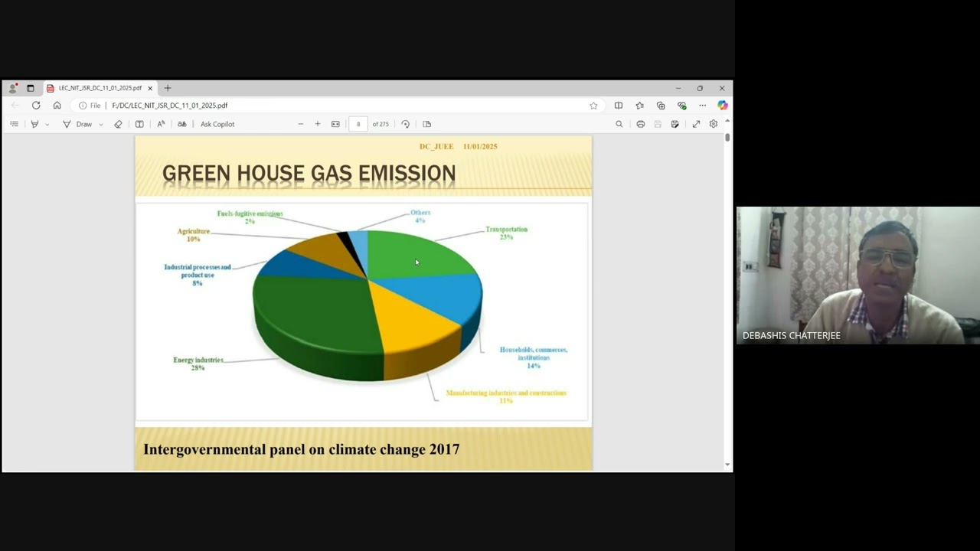Click the Ask Copilot button
Viewport: 980px width, 551px height.
point(217,124)
